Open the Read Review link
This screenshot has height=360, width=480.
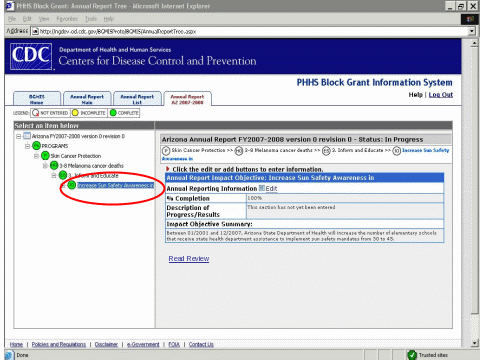coord(189,258)
